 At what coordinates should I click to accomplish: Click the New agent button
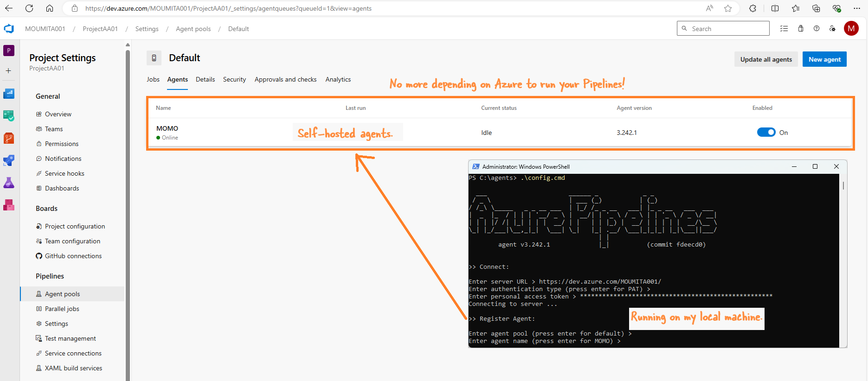(x=824, y=59)
